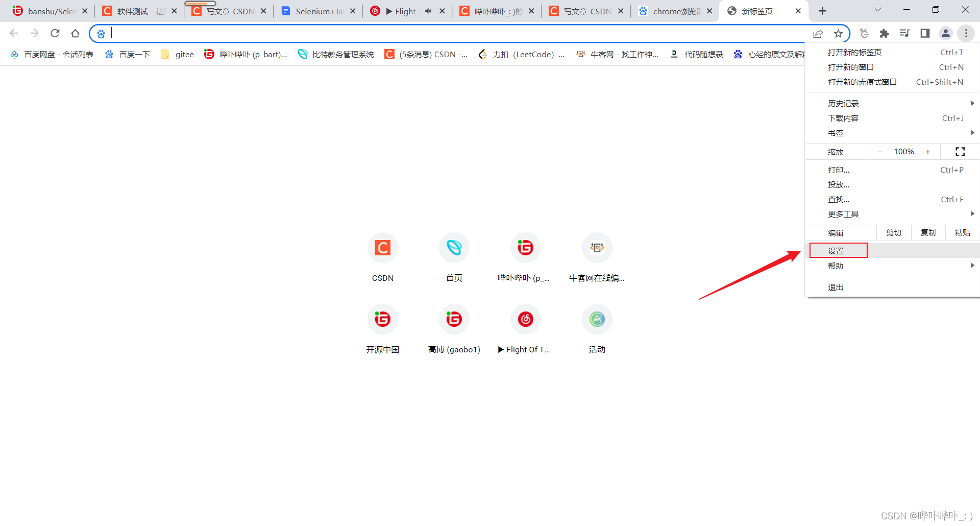Viewport: 980px width, 526px height.
Task: Open the tab search chevron in title bar
Action: pos(877,10)
